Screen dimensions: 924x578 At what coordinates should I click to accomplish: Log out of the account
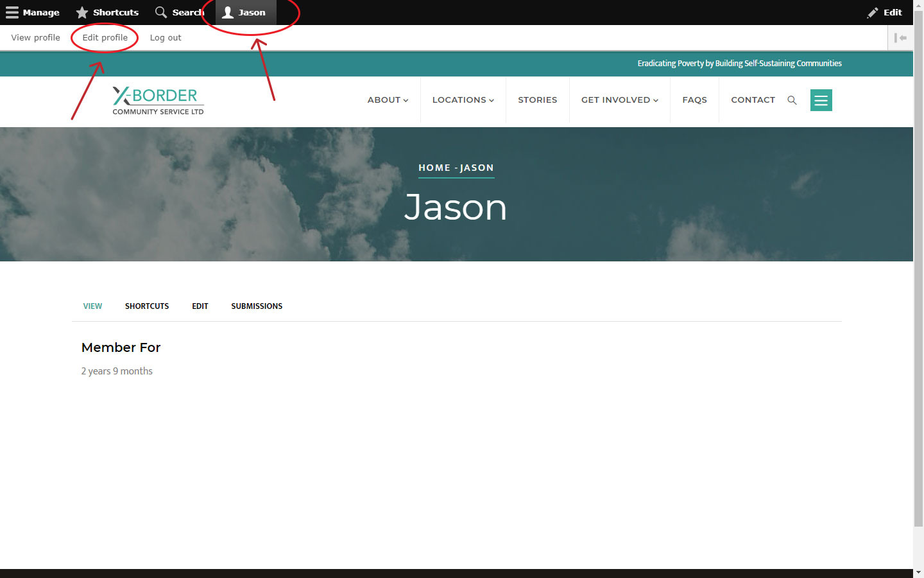pyautogui.click(x=166, y=38)
